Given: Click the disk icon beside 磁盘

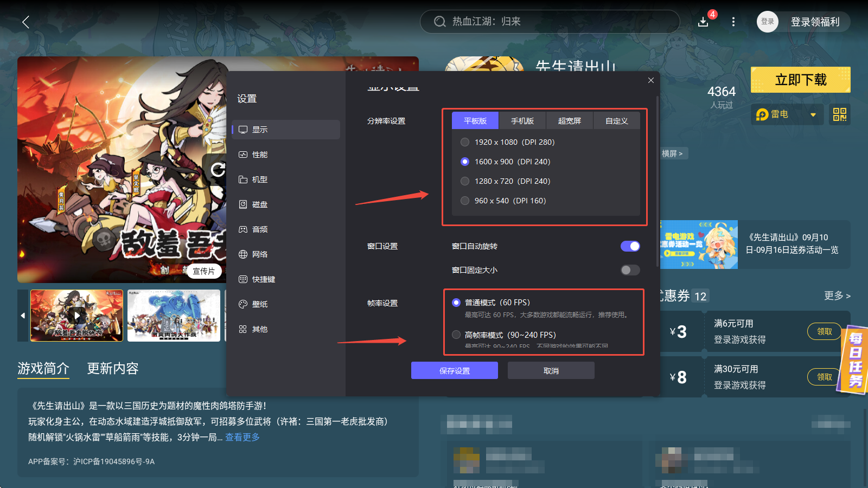Looking at the screenshot, I should (x=243, y=204).
